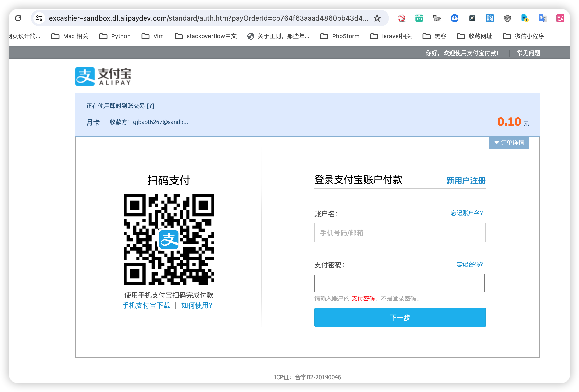
Task: Open the stackoverflow中文 bookmark folder
Action: pyautogui.click(x=205, y=36)
